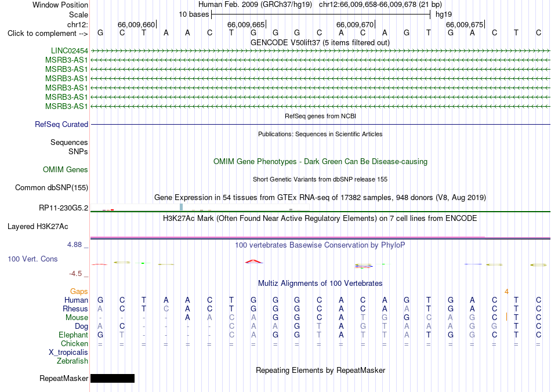Select the Mouse species label
Image resolution: width=551 pixels, height=392 pixels.
(x=77, y=318)
